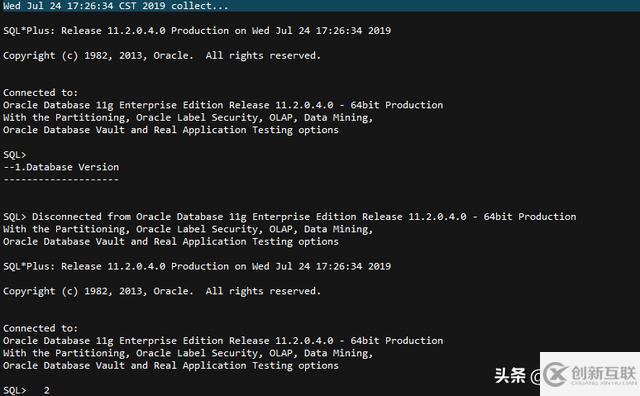Click the last 'With the Partitioning, Oracle Label Security' line
Image resolution: width=640 pixels, height=396 pixels.
188,353
